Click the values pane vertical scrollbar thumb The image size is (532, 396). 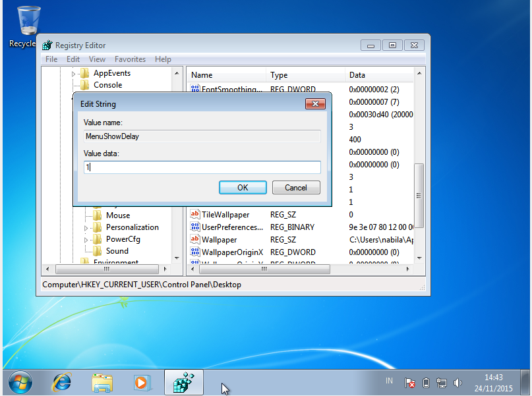(419, 196)
